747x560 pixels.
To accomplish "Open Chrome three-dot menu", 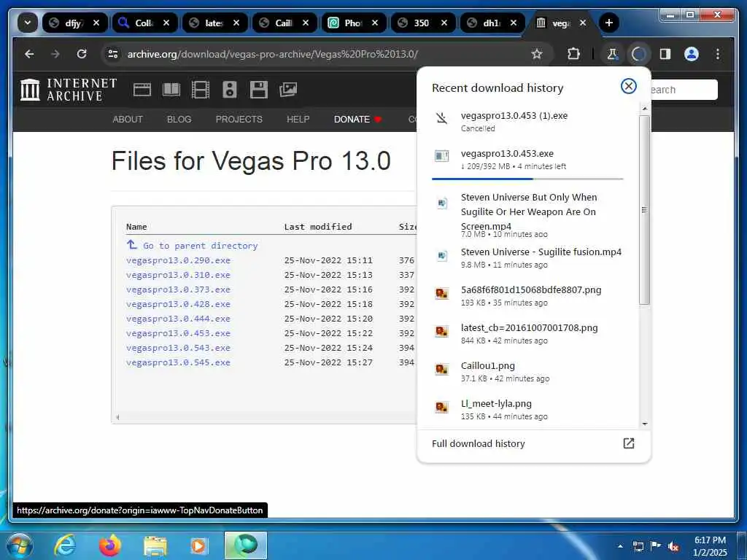I will pyautogui.click(x=718, y=54).
